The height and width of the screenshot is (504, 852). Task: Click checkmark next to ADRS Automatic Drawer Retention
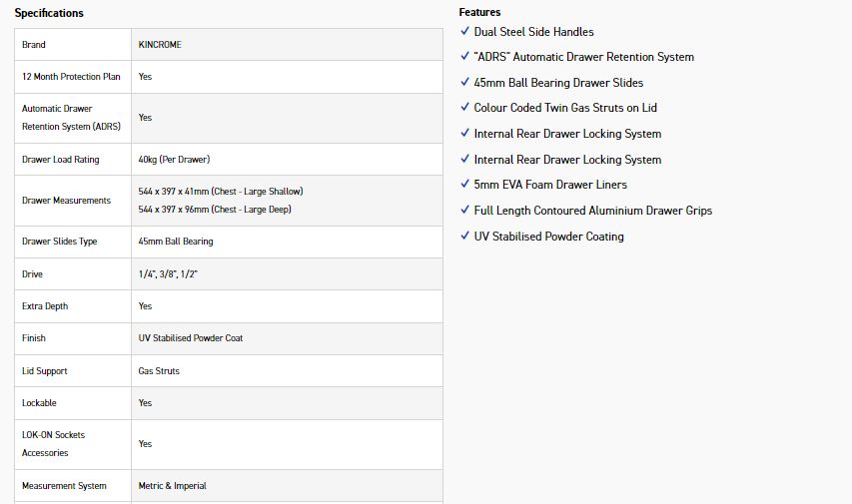(x=464, y=57)
